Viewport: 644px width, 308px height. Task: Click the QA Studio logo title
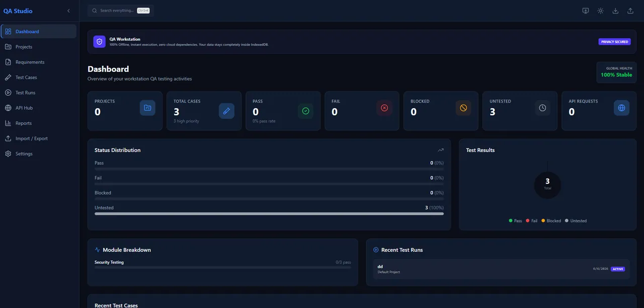click(x=18, y=11)
